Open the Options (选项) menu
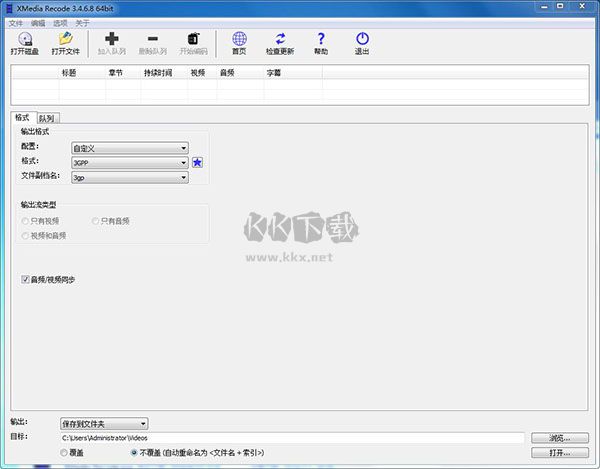Viewport: 600px width, 469px height. (60, 23)
